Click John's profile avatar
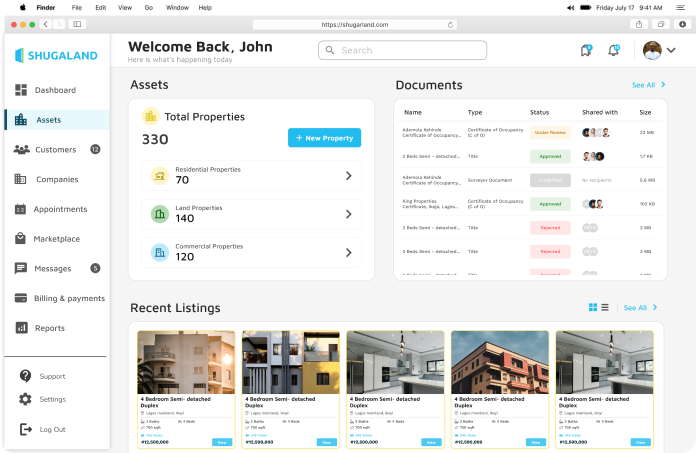Viewport: 696px width, 453px height. (x=652, y=50)
